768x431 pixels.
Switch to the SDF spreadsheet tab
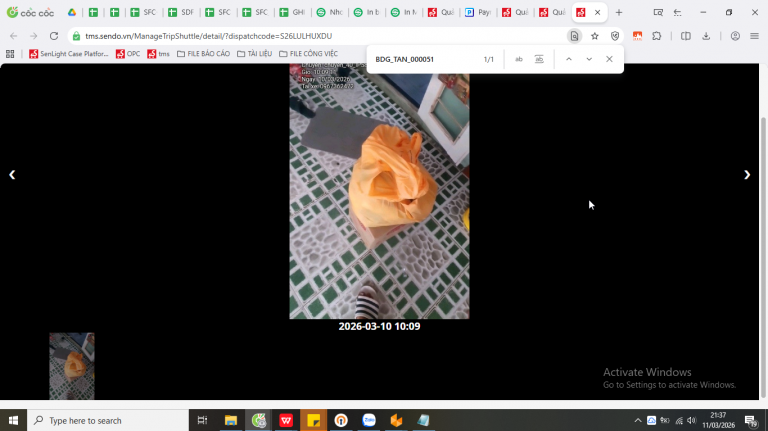(181, 12)
